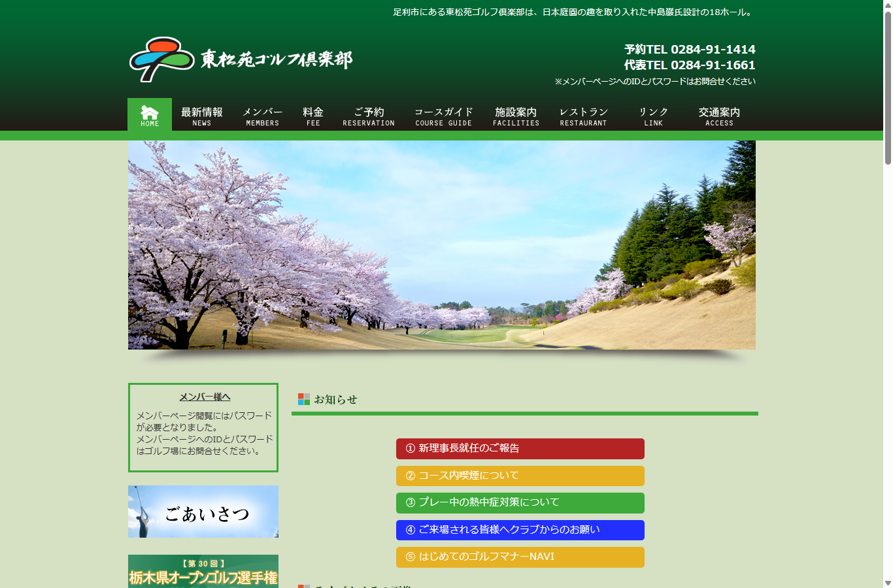The height and width of the screenshot is (588, 893).
Task: Click the scrollbar down arrow
Action: pos(888,583)
